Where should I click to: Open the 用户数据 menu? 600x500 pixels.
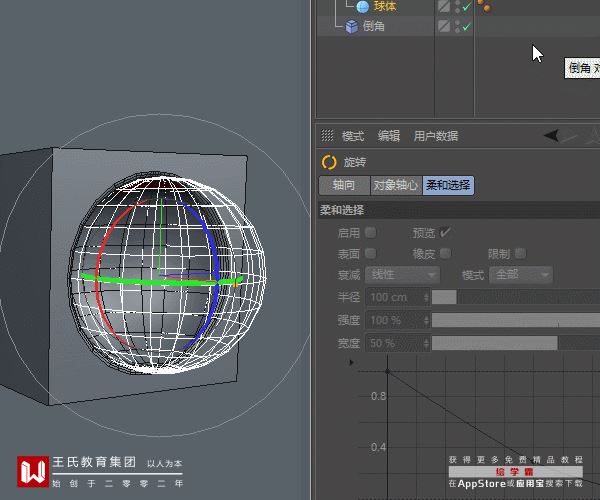[436, 136]
